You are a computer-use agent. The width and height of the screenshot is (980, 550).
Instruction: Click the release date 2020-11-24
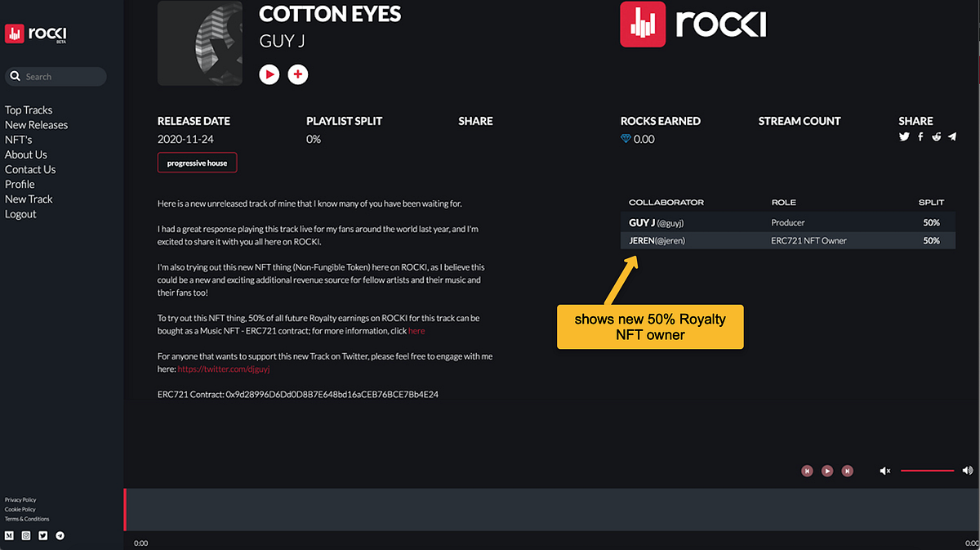[185, 139]
